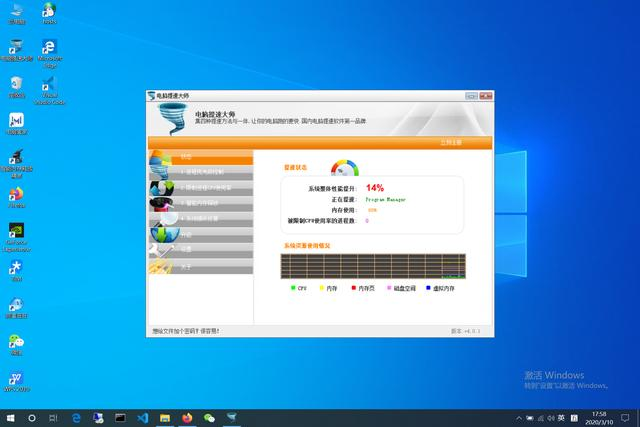Screen dimensions: 640x427
Task: Click the system resource usage graph
Action: (373, 266)
